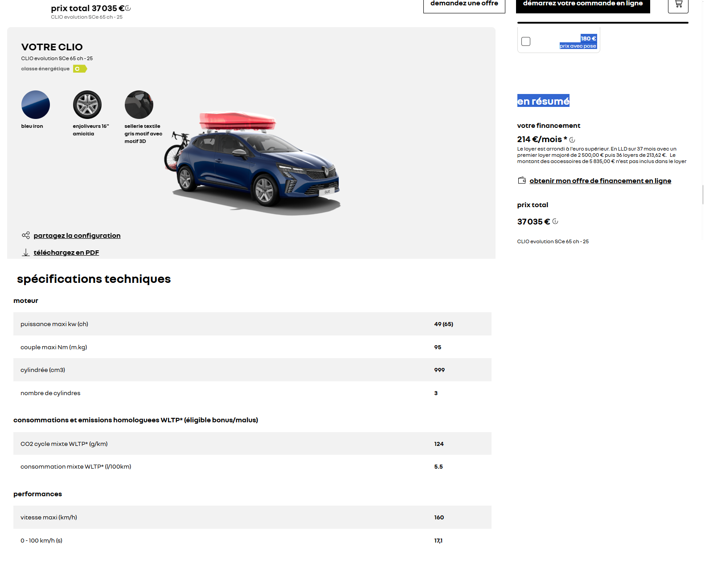Click the 'en résumé' heading
The image size is (713, 588).
[x=543, y=101]
